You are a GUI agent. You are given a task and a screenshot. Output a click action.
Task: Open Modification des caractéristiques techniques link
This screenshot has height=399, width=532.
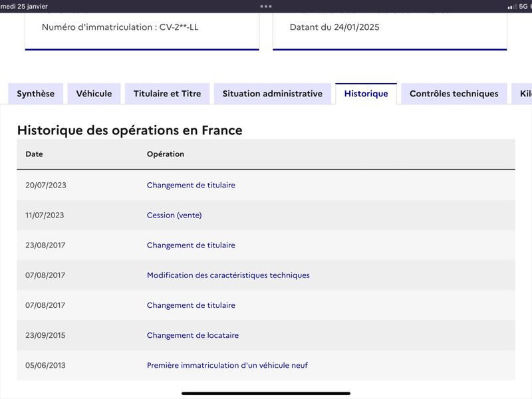[228, 275]
